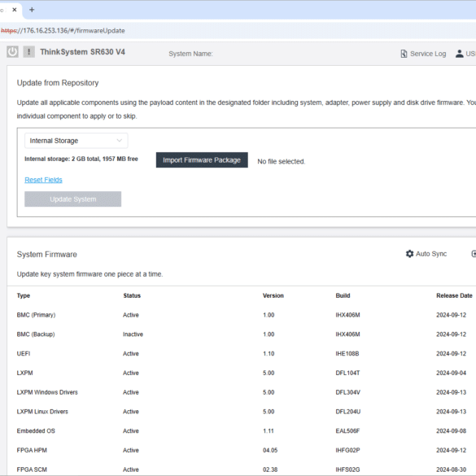Select the Embedded OS row
The height and width of the screenshot is (476, 476).
[x=242, y=430]
